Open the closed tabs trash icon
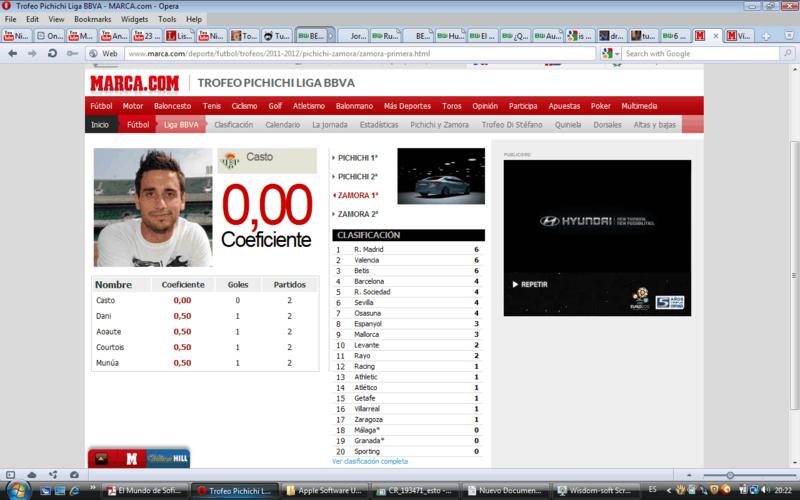The height and width of the screenshot is (500, 800). pyautogui.click(x=789, y=36)
